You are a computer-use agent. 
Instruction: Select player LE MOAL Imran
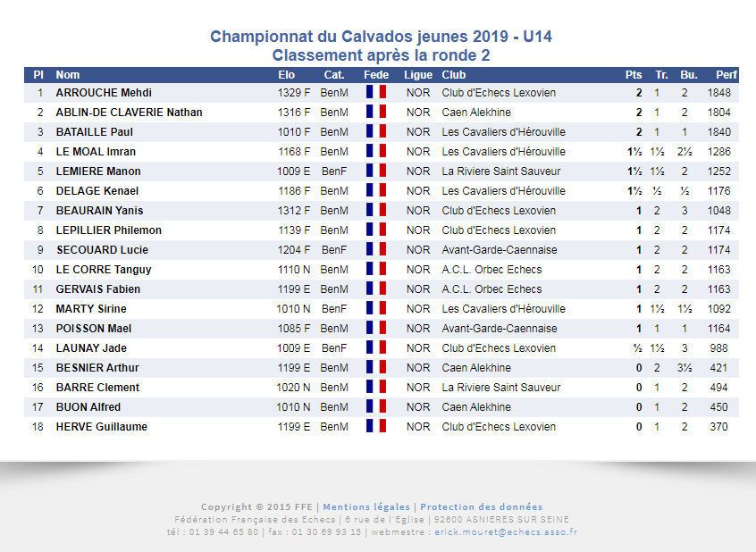pyautogui.click(x=96, y=152)
